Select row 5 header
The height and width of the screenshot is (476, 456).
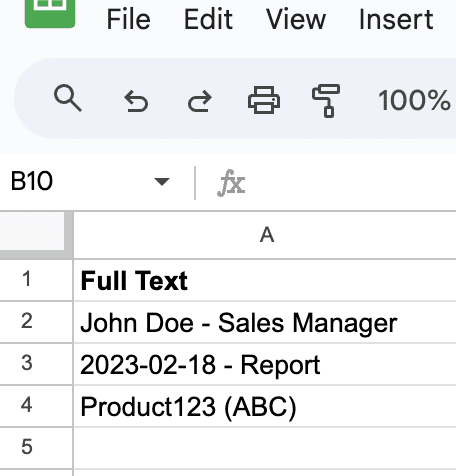(36, 448)
